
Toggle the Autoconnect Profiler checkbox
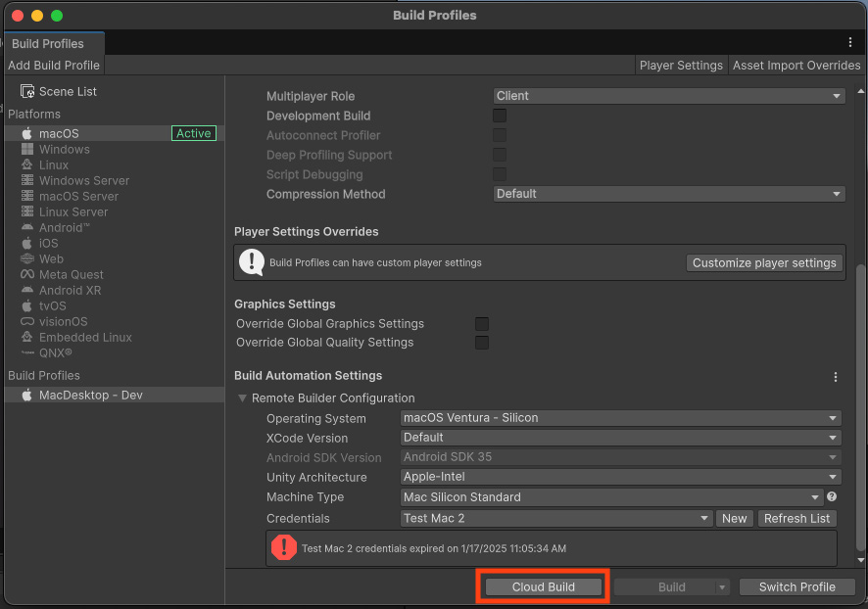click(x=500, y=135)
